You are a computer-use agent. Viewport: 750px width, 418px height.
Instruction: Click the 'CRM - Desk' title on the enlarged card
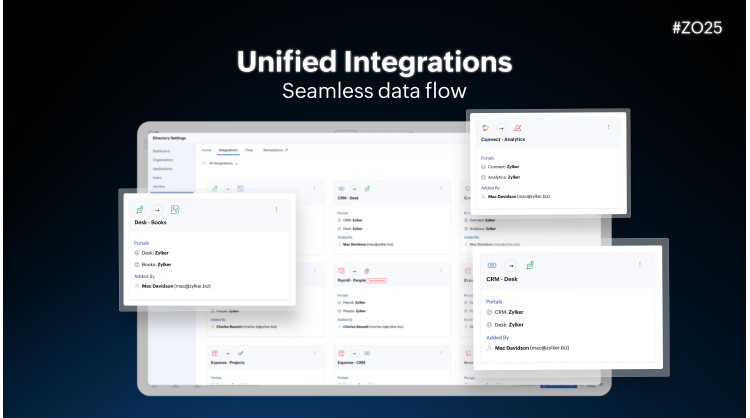pos(502,279)
